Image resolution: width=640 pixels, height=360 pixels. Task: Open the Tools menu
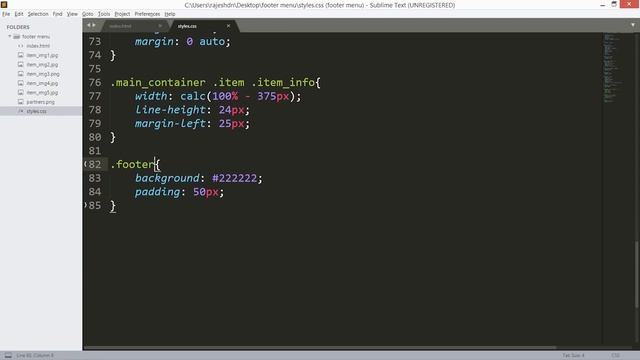point(104,14)
